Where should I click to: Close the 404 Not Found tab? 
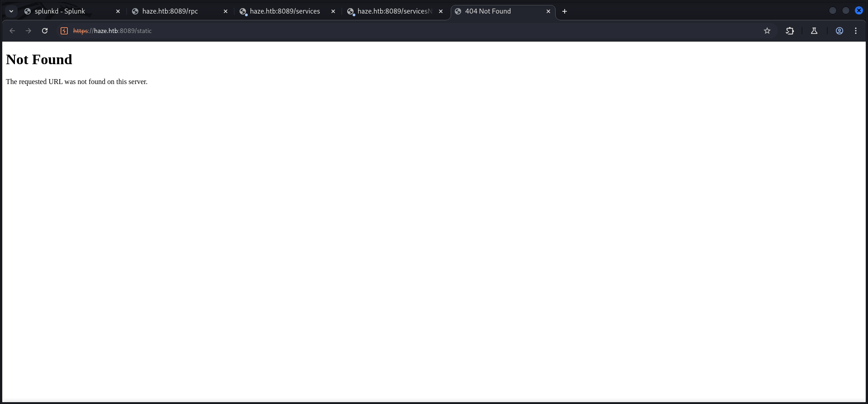point(548,11)
